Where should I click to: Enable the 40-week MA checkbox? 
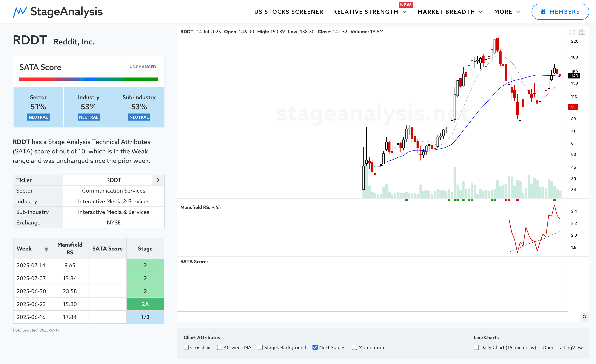pos(220,347)
